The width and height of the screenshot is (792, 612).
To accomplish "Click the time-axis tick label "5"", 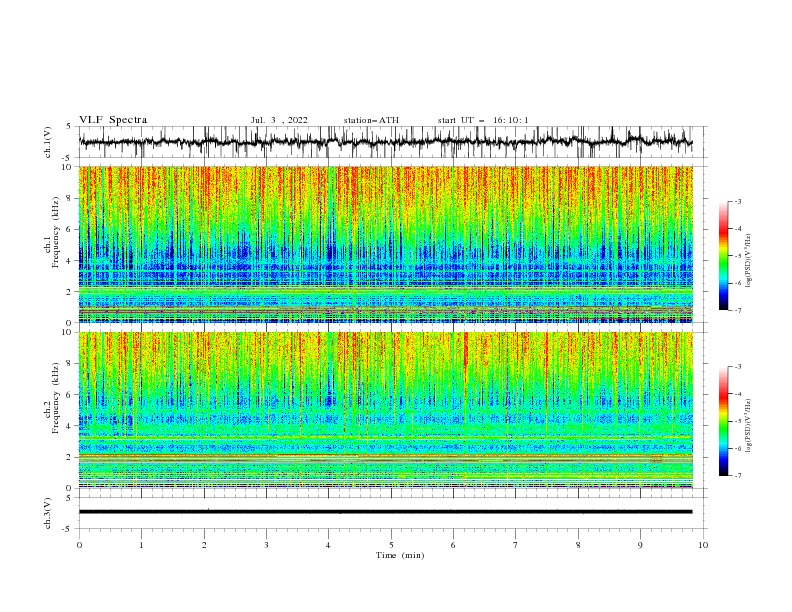I will click(x=391, y=545).
